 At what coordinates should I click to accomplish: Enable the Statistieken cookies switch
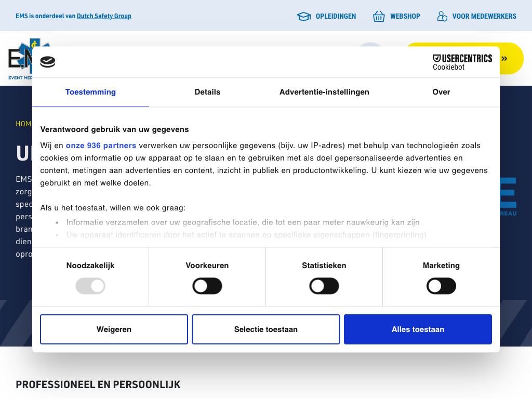324,286
